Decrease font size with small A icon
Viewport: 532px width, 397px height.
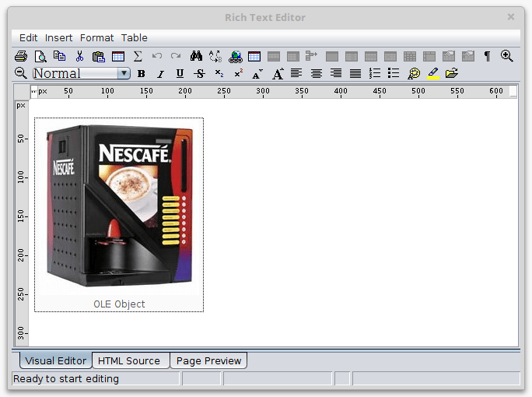click(257, 74)
